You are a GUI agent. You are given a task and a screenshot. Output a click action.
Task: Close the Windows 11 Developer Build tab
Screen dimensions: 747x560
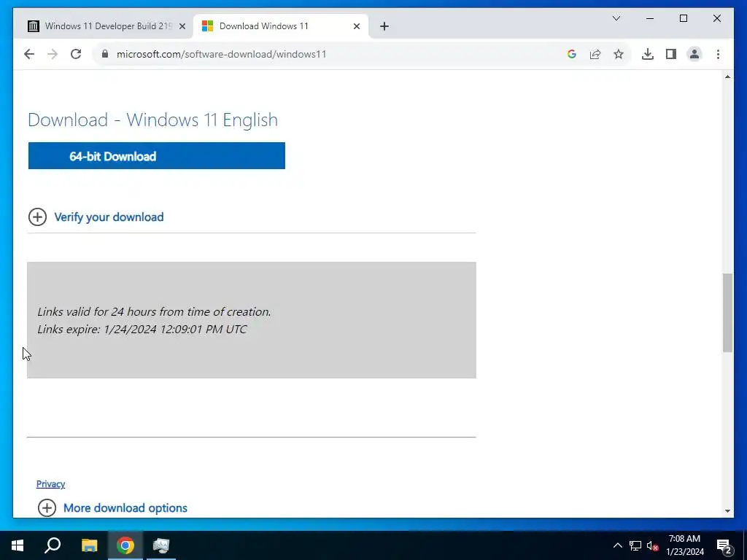point(182,27)
